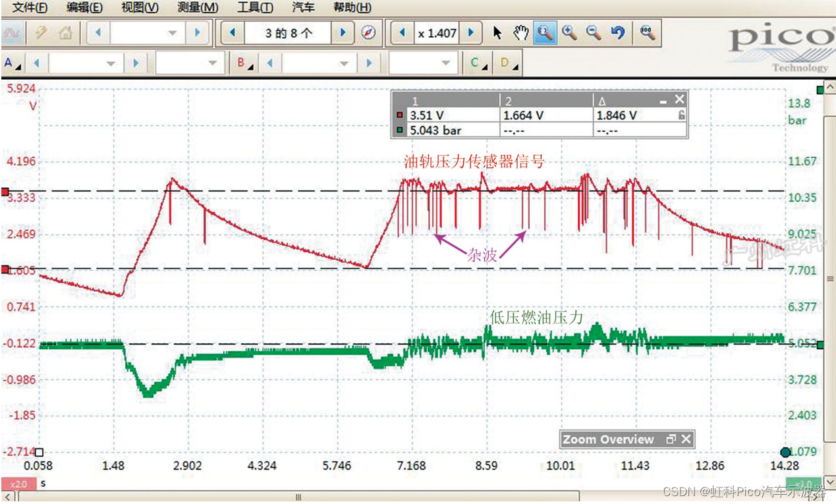Decrease horizontal zoom factor x 1.407
The image size is (836, 504).
(402, 32)
